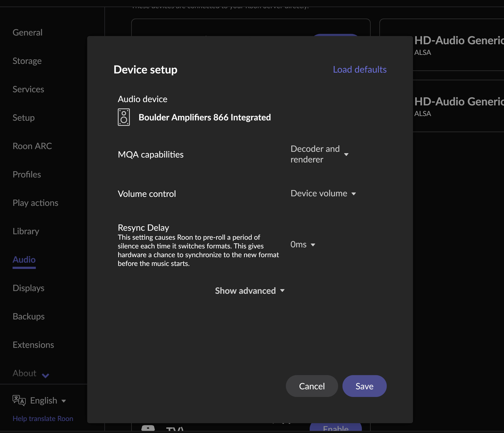Click Load defaults link
504x433 pixels.
click(359, 70)
